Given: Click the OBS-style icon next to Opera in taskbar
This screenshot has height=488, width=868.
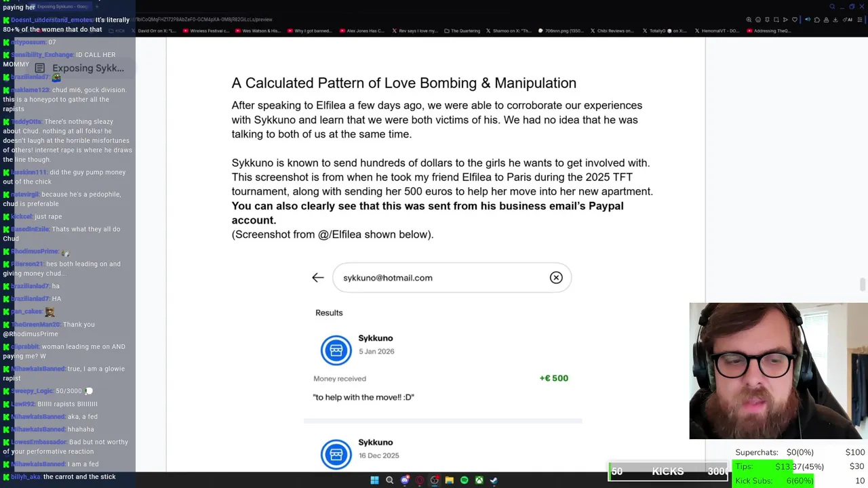Looking at the screenshot, I should coord(434,480).
